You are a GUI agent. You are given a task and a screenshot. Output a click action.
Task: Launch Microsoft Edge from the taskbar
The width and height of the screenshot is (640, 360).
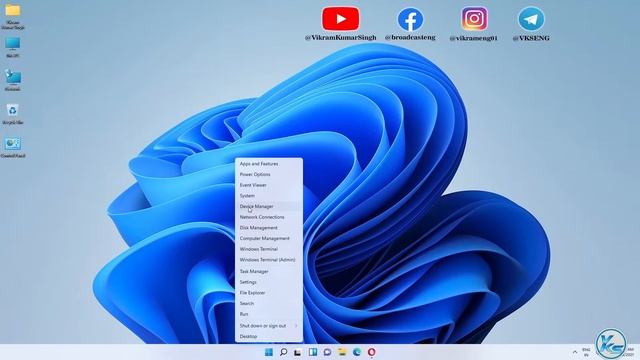click(357, 352)
